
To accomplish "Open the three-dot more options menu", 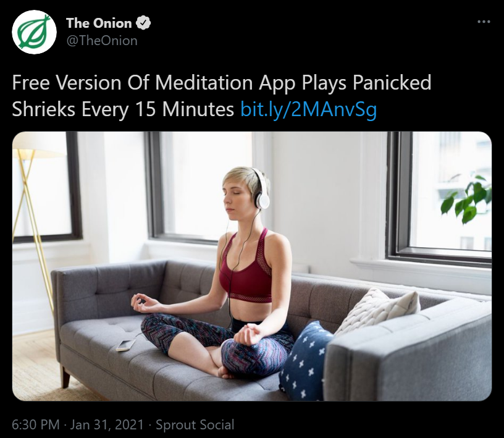I will (484, 22).
